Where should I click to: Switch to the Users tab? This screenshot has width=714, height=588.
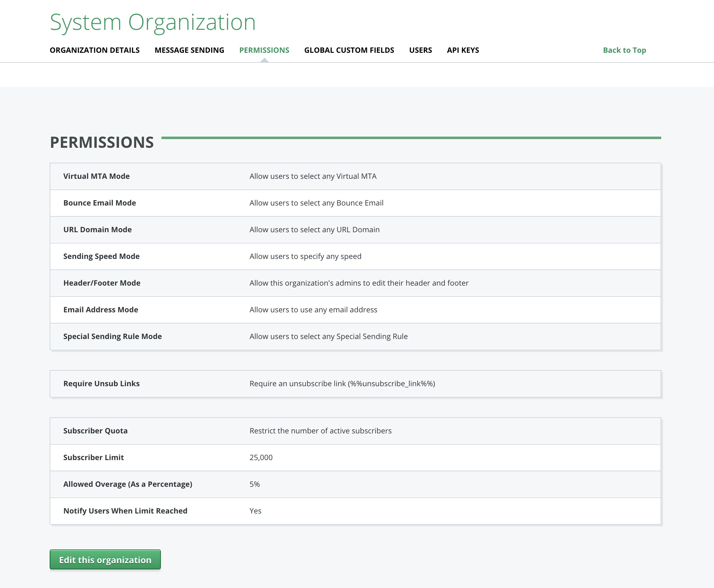coord(420,50)
